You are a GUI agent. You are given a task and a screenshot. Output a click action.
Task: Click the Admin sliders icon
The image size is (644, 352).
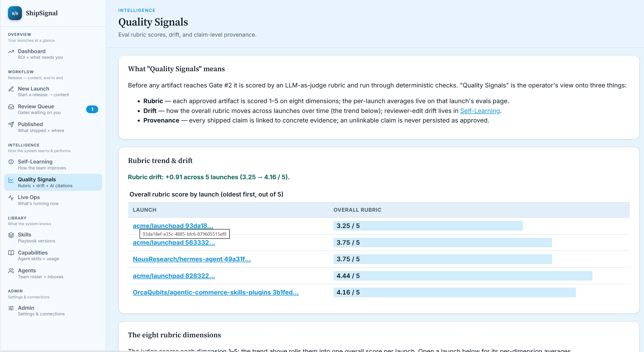click(11, 308)
